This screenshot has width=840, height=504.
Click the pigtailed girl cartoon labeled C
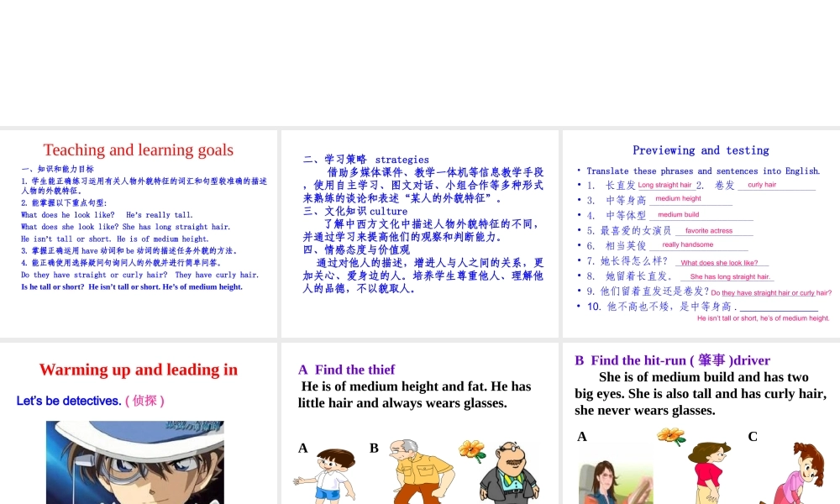[794, 473]
